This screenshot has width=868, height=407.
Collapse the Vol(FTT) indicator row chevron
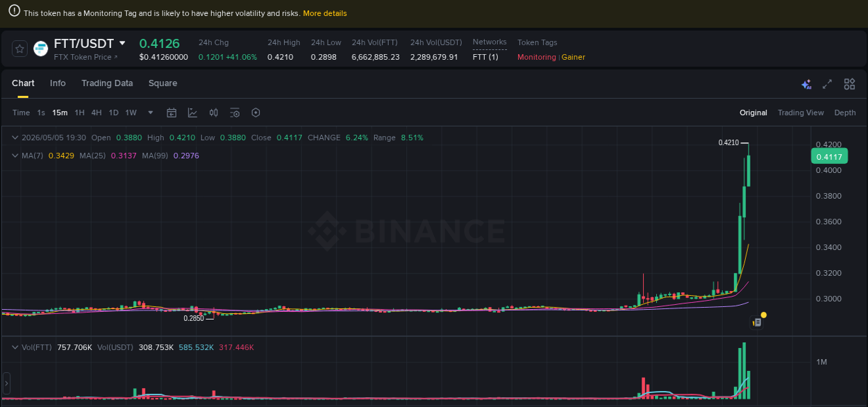[16, 347]
